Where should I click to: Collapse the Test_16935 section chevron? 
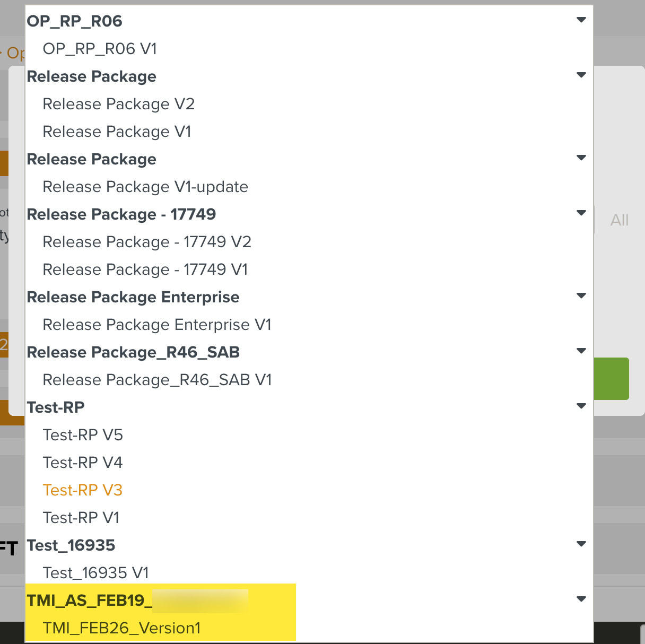point(581,543)
